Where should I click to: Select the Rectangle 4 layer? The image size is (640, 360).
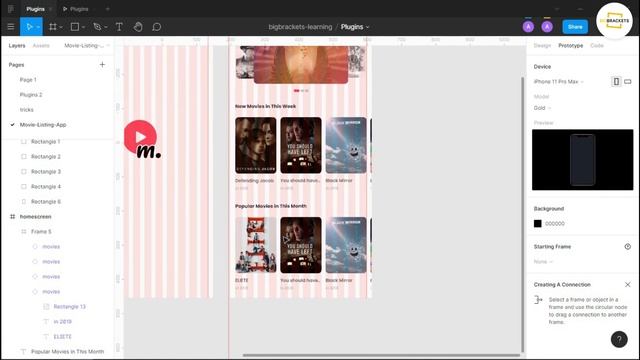click(x=46, y=187)
